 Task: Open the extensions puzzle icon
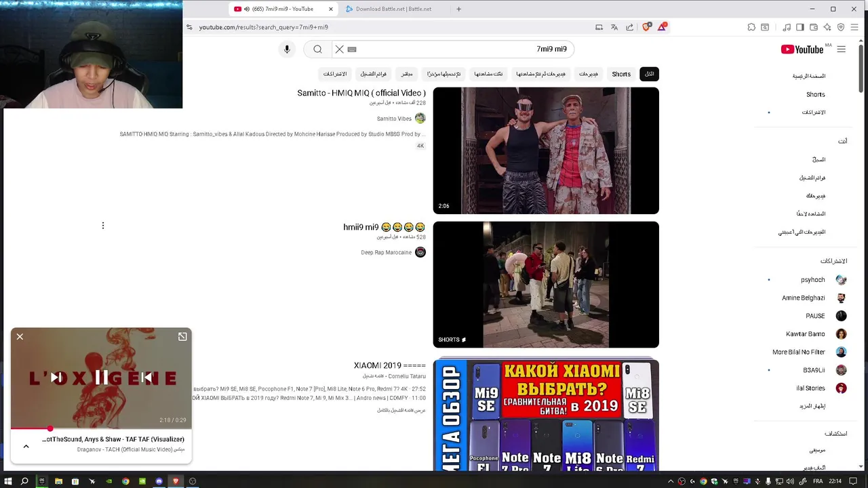click(x=751, y=27)
